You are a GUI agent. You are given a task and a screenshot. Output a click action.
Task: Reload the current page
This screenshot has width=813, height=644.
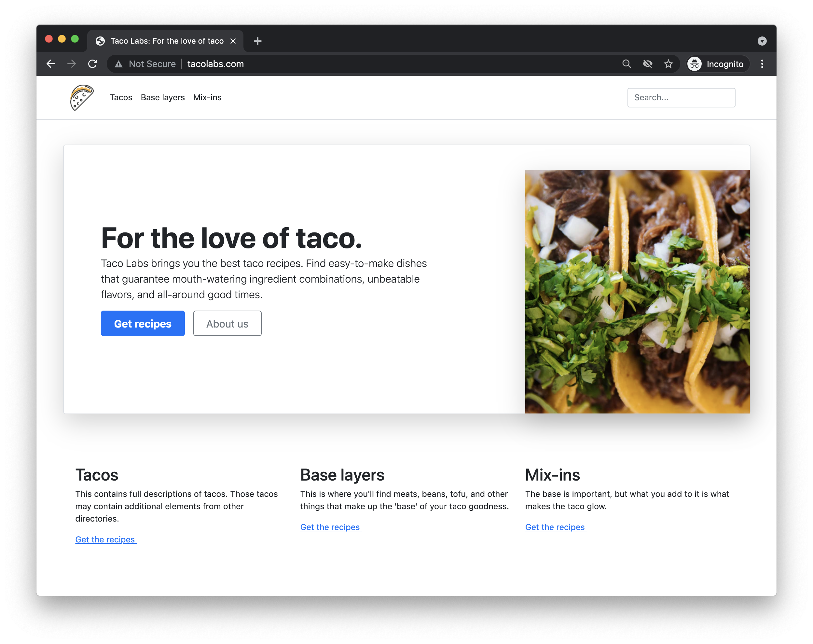tap(93, 64)
